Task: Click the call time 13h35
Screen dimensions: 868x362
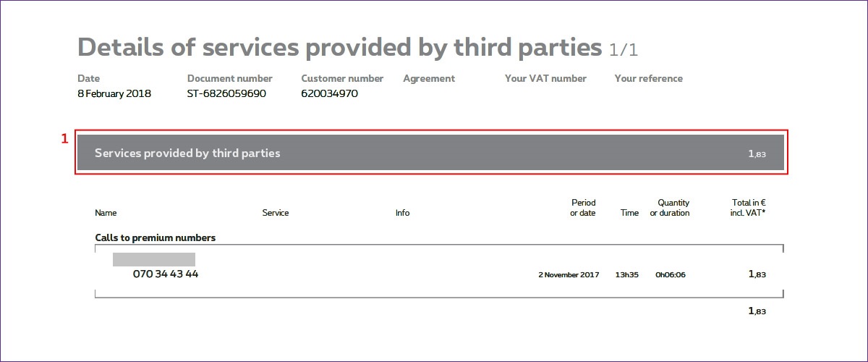Action: click(x=627, y=275)
